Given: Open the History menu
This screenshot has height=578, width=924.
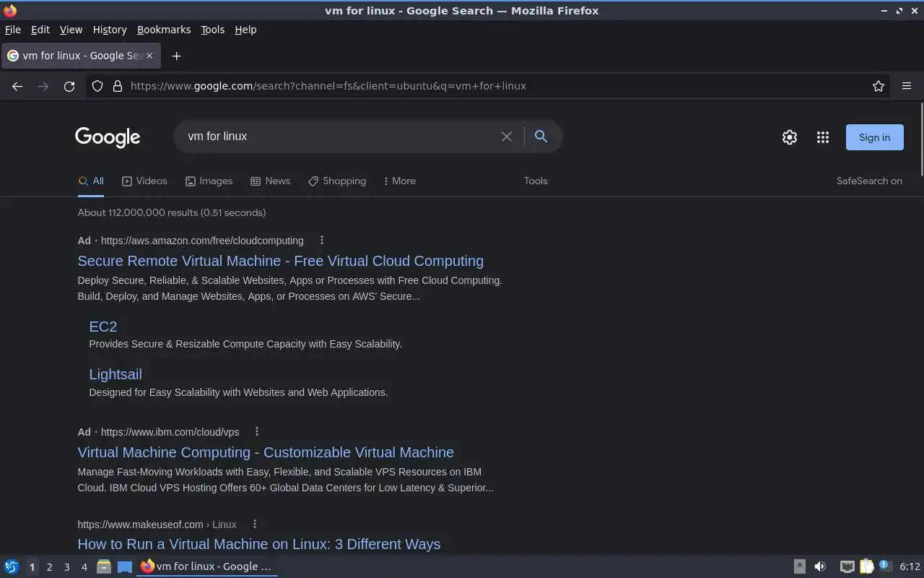Looking at the screenshot, I should pos(110,30).
